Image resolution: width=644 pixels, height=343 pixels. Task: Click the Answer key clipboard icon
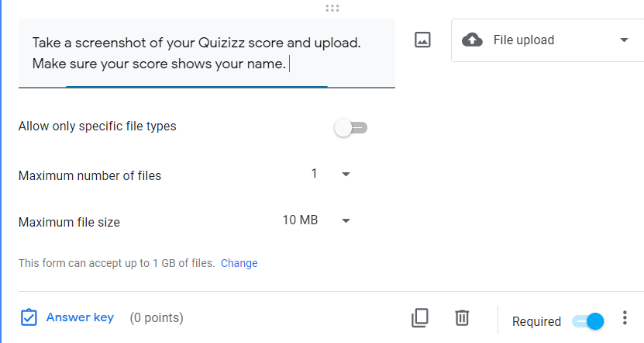[29, 317]
